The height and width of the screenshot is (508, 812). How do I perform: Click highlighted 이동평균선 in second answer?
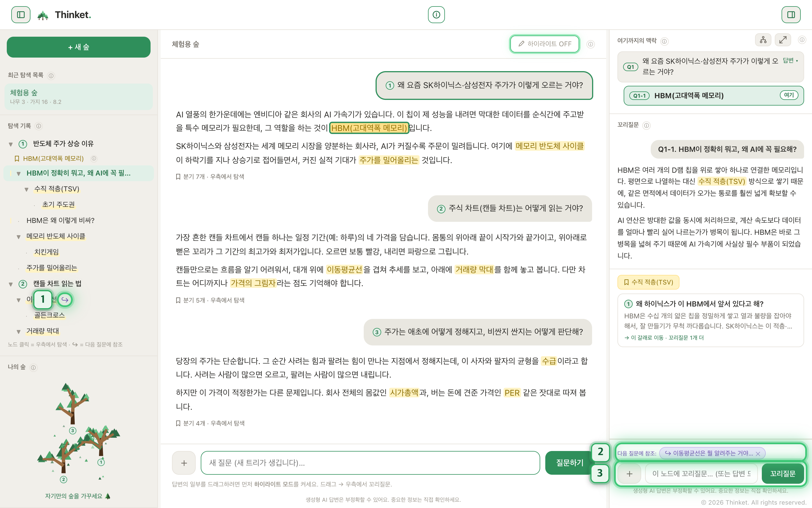pos(344,270)
